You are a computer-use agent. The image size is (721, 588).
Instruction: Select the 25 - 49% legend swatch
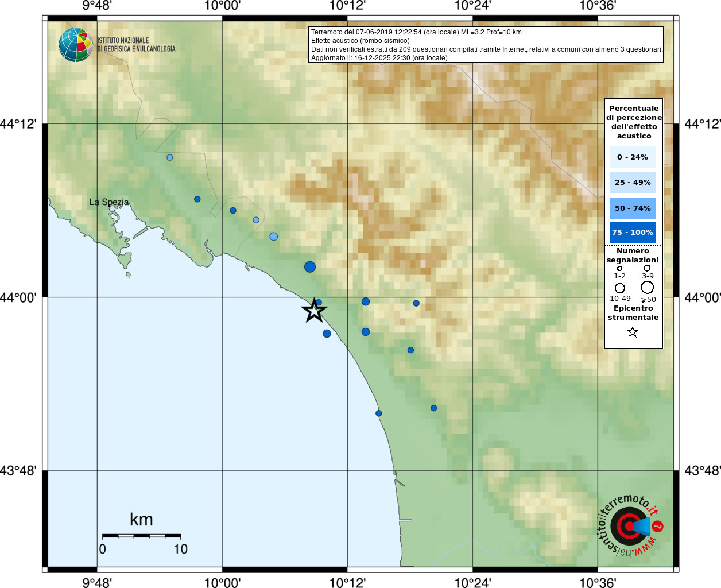(633, 182)
